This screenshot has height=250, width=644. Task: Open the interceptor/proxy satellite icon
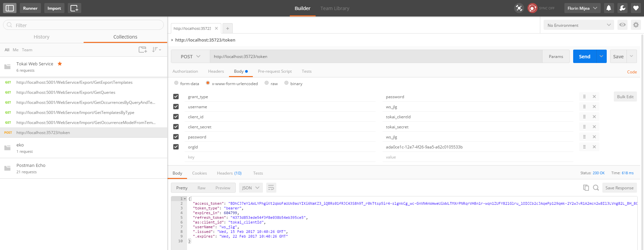519,8
